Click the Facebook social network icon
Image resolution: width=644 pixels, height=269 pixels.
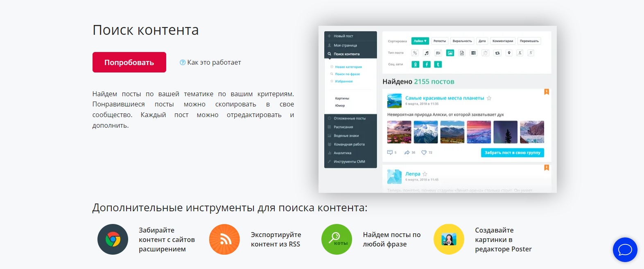tap(427, 64)
